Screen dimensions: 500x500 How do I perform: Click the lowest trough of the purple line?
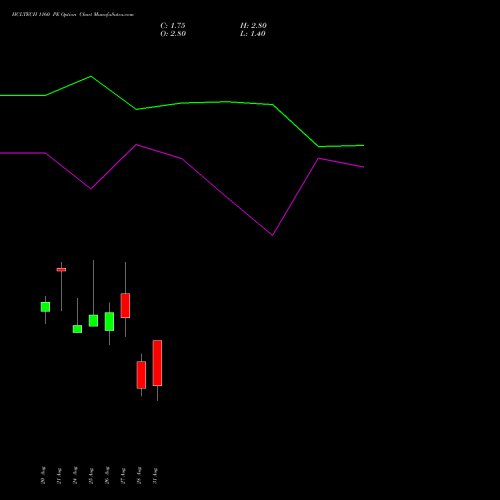(x=273, y=235)
